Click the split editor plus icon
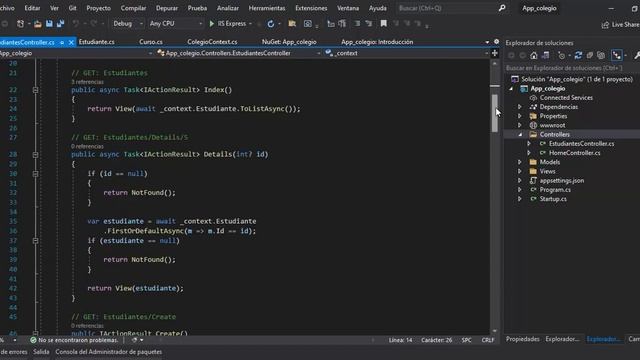The height and width of the screenshot is (360, 640). pyautogui.click(x=495, y=53)
